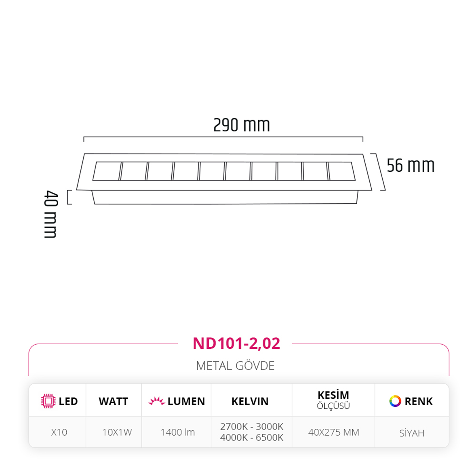
Task: Click the SİYAH color value
Action: coord(412,433)
